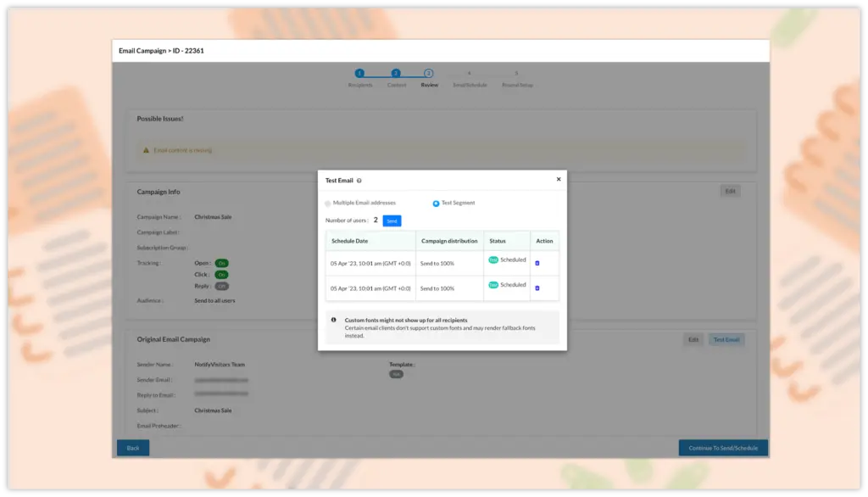Click Continue To Send/Schedule button
This screenshot has height=497, width=868.
[723, 448]
